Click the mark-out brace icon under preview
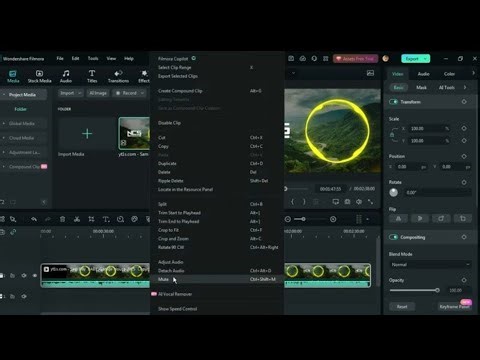 pos(304,202)
